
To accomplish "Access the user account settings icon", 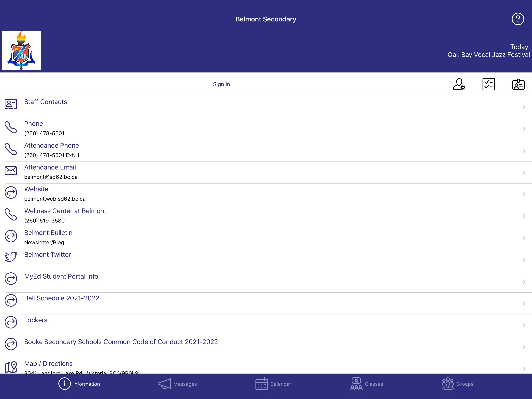I will coord(459,84).
